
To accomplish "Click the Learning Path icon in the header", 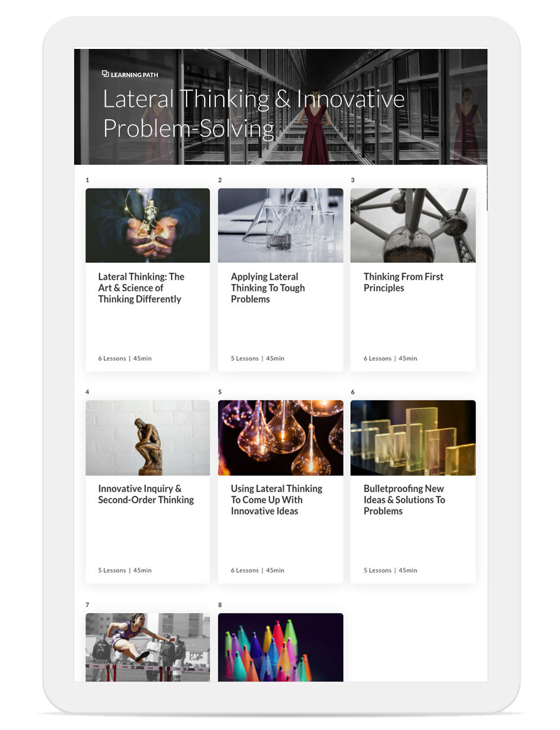I will pyautogui.click(x=105, y=74).
